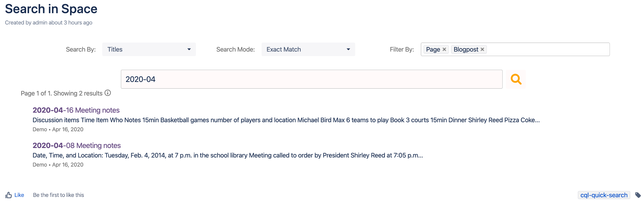Open the 2020-04-16 Meeting notes result
This screenshot has height=203, width=644.
pyautogui.click(x=76, y=110)
